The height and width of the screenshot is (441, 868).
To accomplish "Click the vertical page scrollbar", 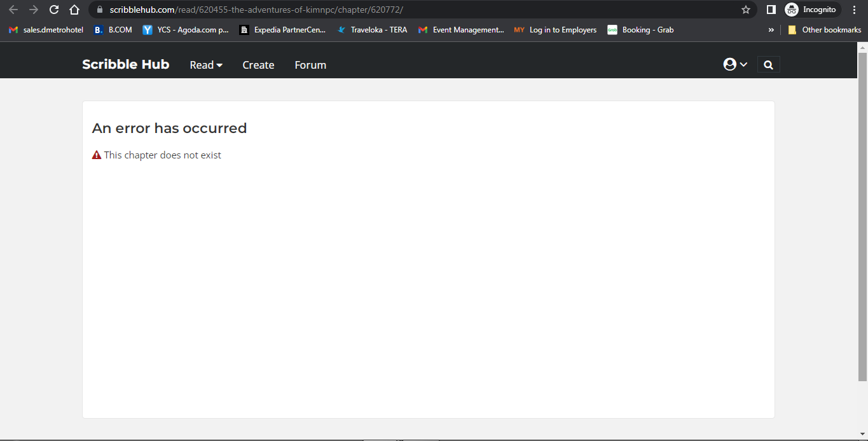I will coord(863,216).
